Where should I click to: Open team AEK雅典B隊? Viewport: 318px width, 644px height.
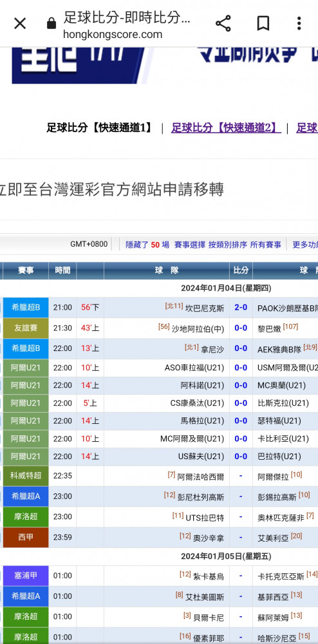point(279,349)
